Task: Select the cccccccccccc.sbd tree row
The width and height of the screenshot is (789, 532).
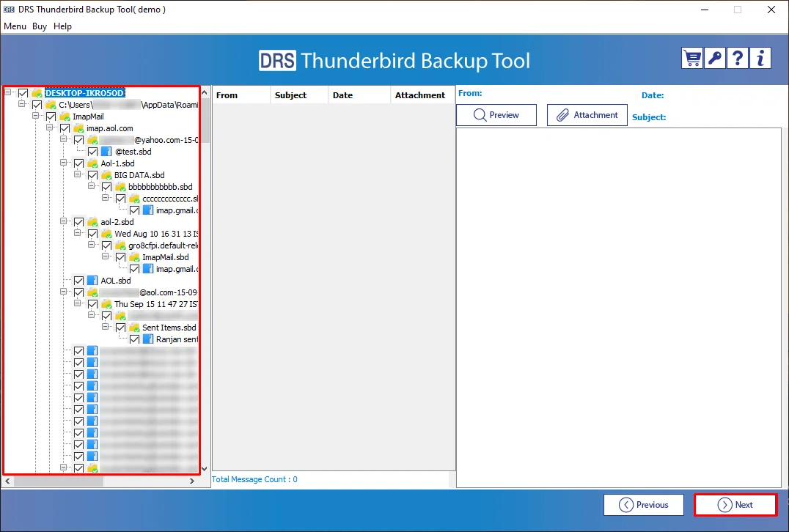Action: click(170, 199)
